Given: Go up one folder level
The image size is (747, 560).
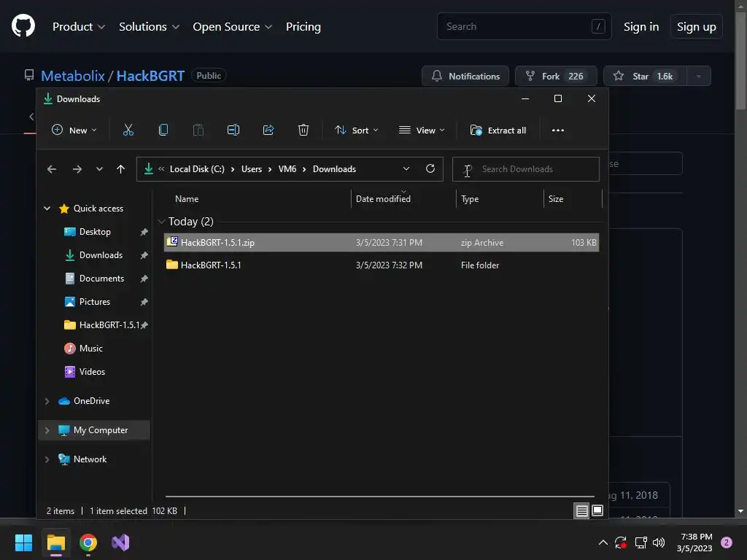Looking at the screenshot, I should [120, 169].
